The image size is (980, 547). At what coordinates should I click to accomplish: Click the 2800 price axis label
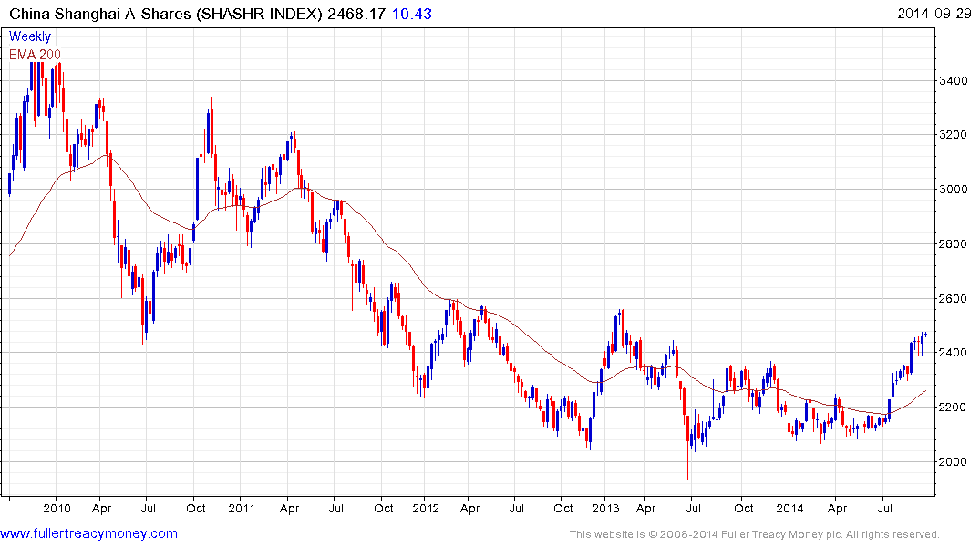[x=954, y=243]
